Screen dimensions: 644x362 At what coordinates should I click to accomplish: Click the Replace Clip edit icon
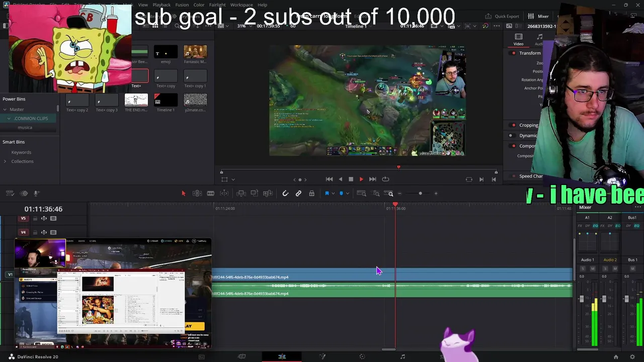point(268,194)
